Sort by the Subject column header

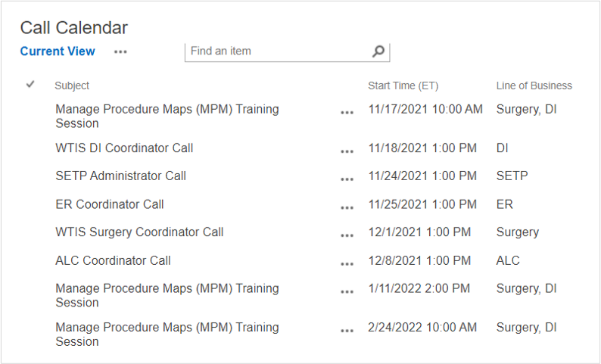click(72, 86)
